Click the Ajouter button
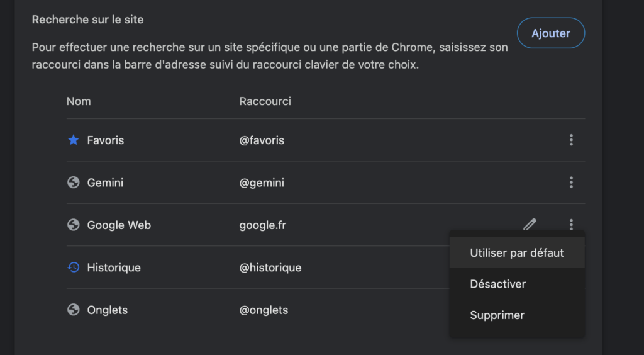Screen dimensions: 644x355 550,33
